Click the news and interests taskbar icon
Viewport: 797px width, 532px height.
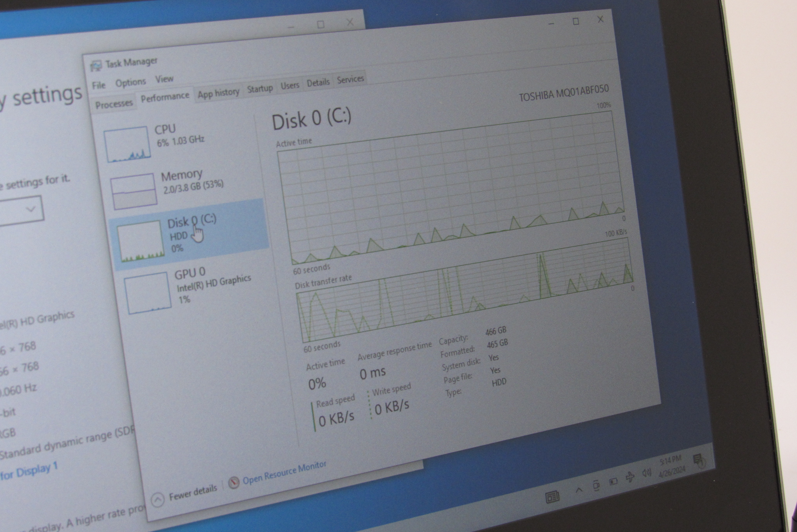pyautogui.click(x=552, y=497)
